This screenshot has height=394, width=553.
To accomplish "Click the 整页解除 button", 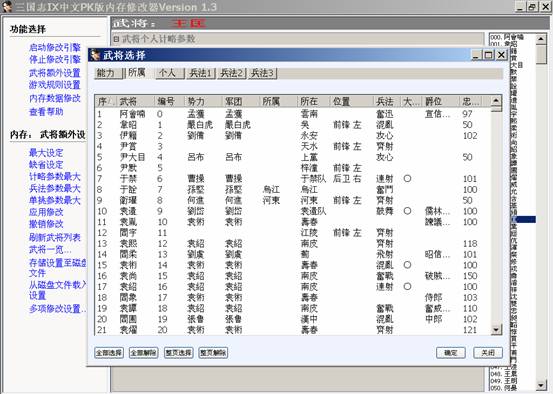I will pos(213,353).
